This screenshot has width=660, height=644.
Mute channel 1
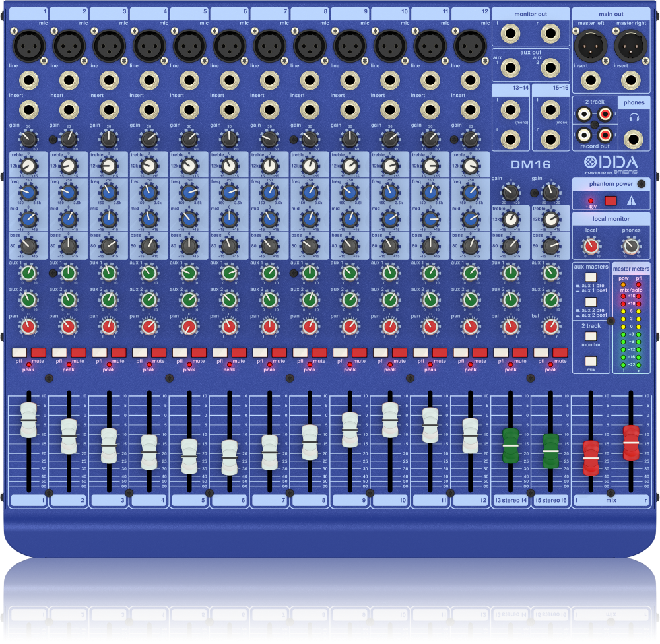pos(38,352)
